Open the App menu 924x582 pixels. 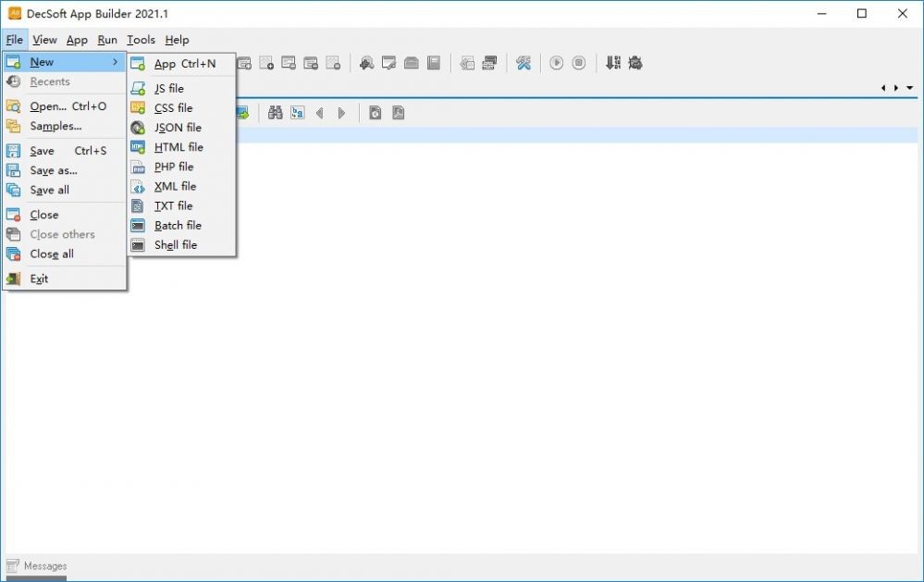[x=77, y=40]
